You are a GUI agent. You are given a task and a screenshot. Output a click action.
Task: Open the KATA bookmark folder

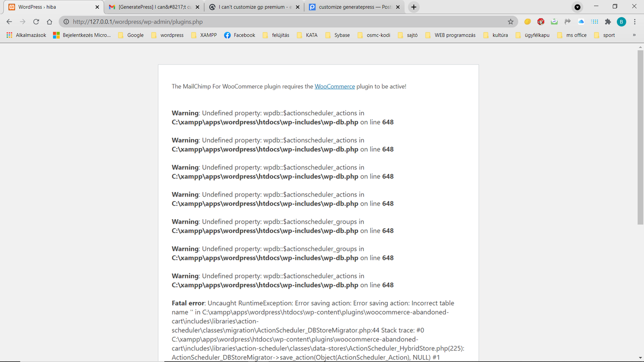tap(307, 35)
